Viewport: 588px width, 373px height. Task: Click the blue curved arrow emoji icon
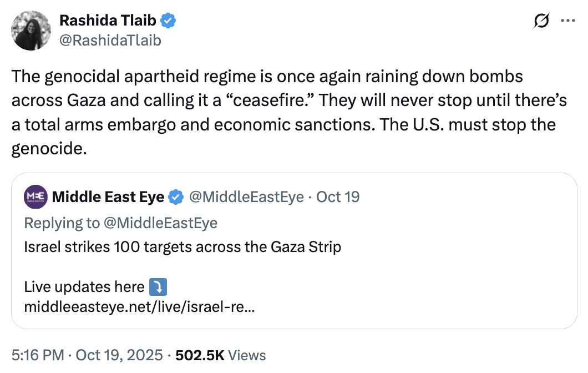pyautogui.click(x=158, y=287)
